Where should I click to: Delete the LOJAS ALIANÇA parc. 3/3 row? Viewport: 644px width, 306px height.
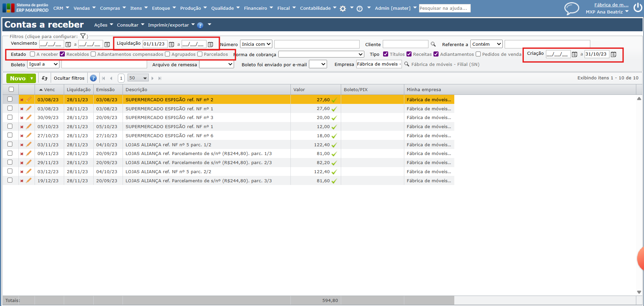coord(22,181)
